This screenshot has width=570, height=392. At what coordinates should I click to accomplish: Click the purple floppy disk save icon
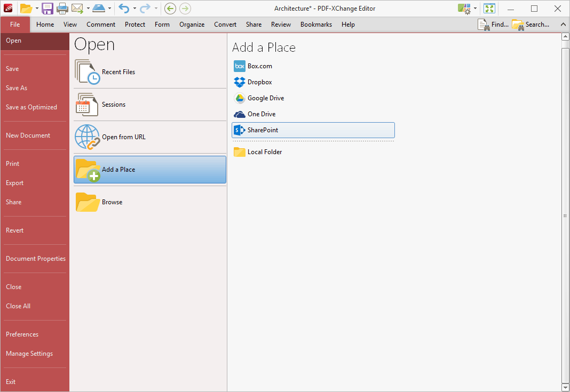click(x=47, y=9)
